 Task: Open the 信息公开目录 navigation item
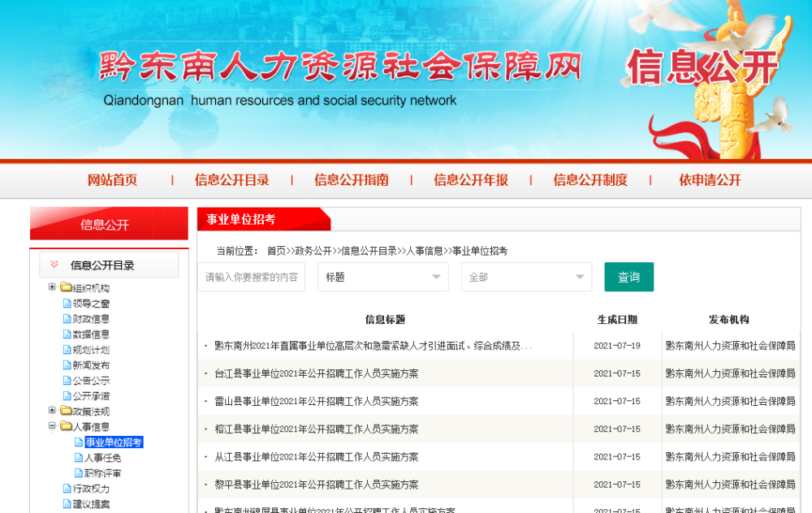pos(232,180)
